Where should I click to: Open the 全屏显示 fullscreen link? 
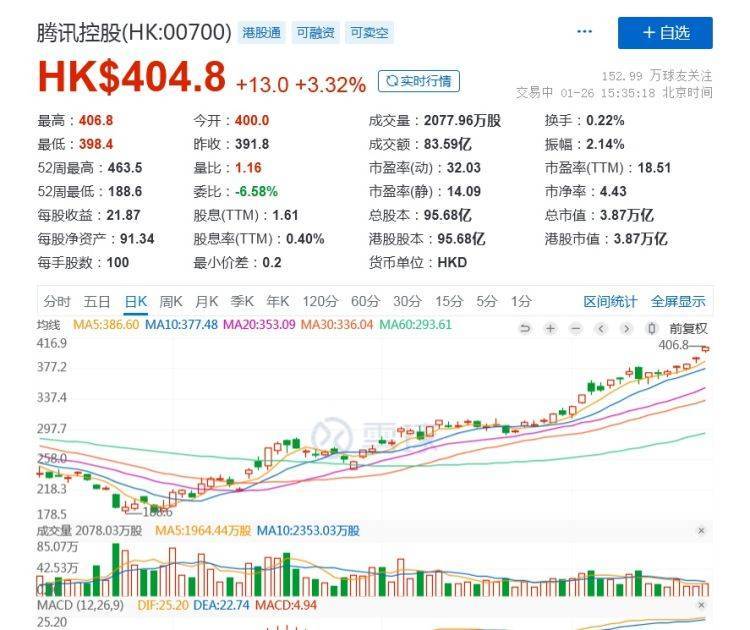coord(678,301)
